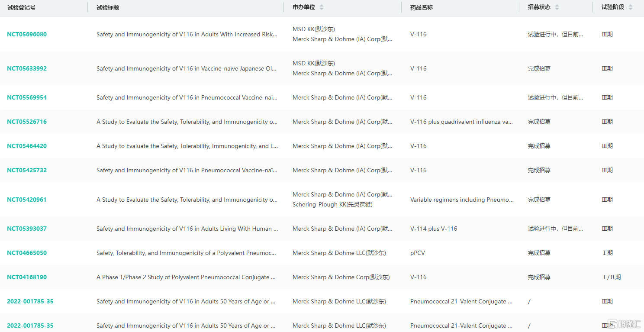Sort by the 招募状态 column arrows
This screenshot has height=332, width=644.
pyautogui.click(x=557, y=7)
